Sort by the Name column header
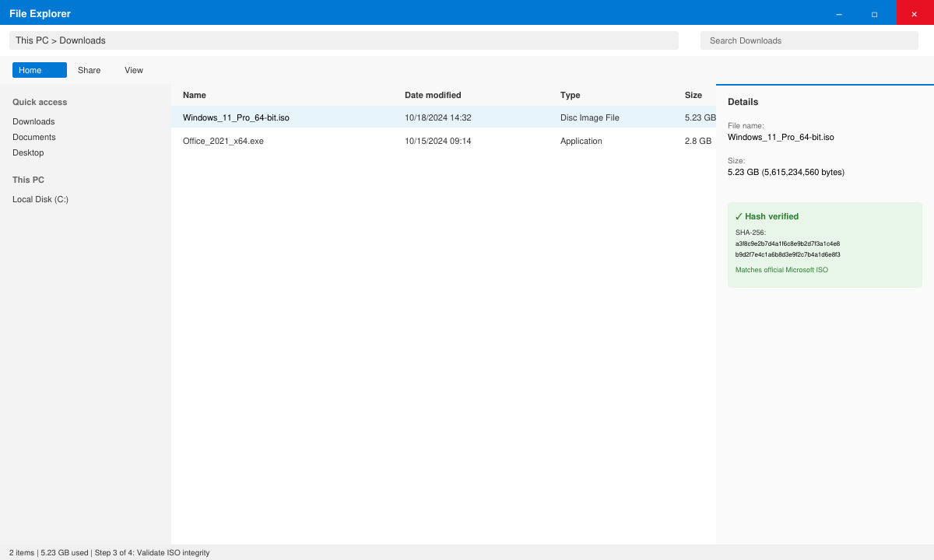The height and width of the screenshot is (560, 934). pos(195,95)
